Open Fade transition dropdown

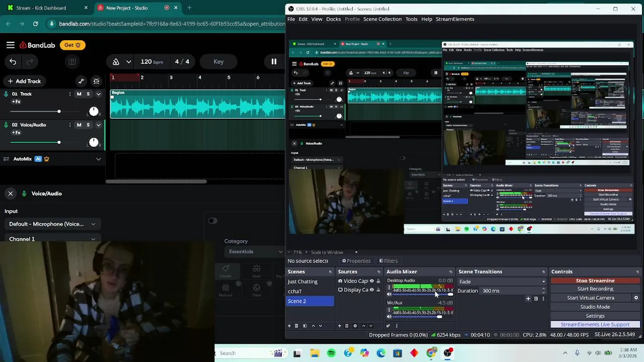tap(502, 282)
